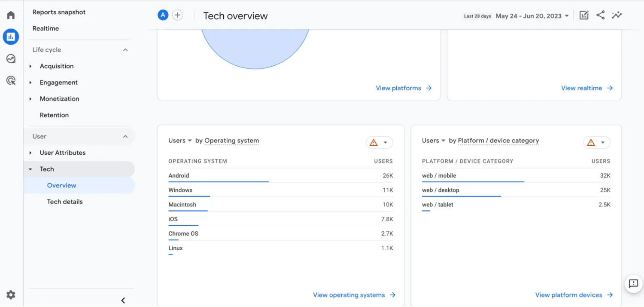Open Realtime report in sidebar
This screenshot has height=307, width=644.
pos(46,28)
